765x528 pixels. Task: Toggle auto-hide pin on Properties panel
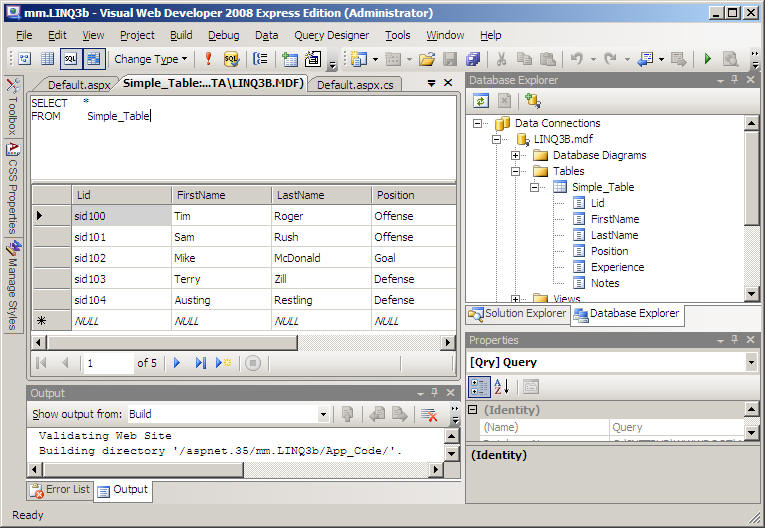click(x=735, y=340)
